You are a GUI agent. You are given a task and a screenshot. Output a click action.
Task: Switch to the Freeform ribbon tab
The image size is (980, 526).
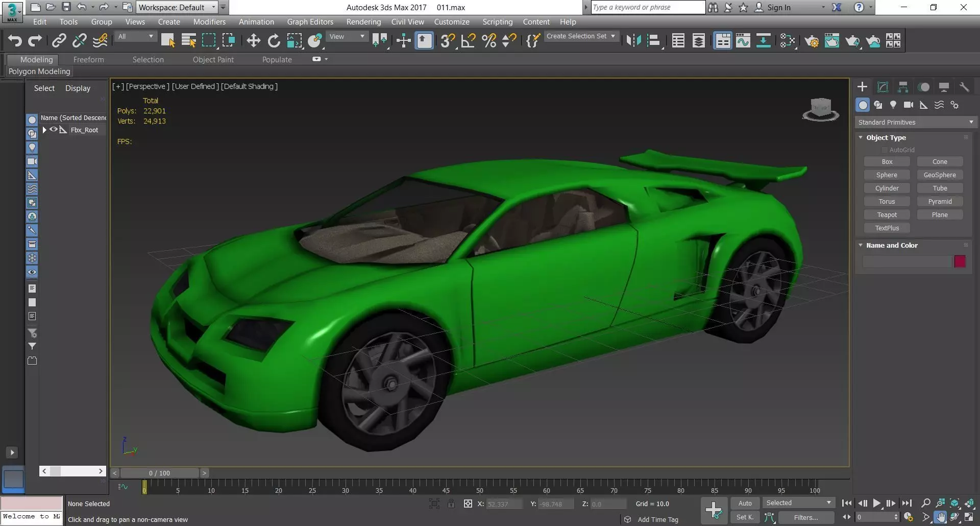pyautogui.click(x=88, y=59)
